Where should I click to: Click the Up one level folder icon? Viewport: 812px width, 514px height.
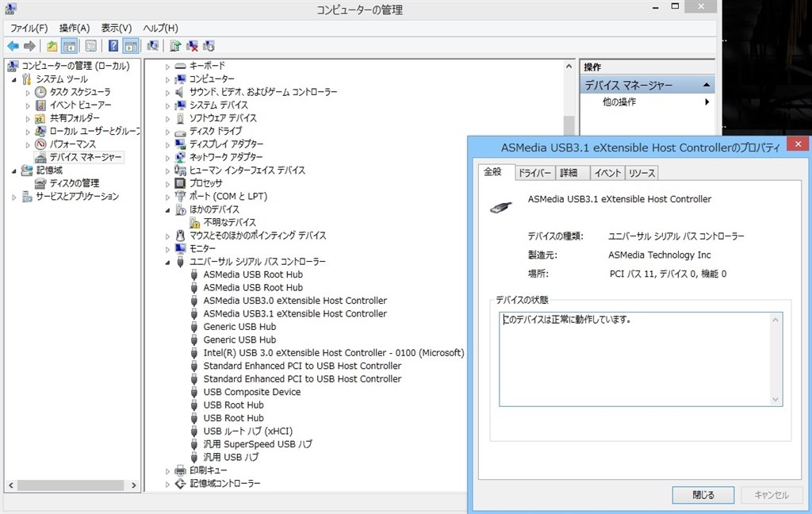tap(52, 46)
